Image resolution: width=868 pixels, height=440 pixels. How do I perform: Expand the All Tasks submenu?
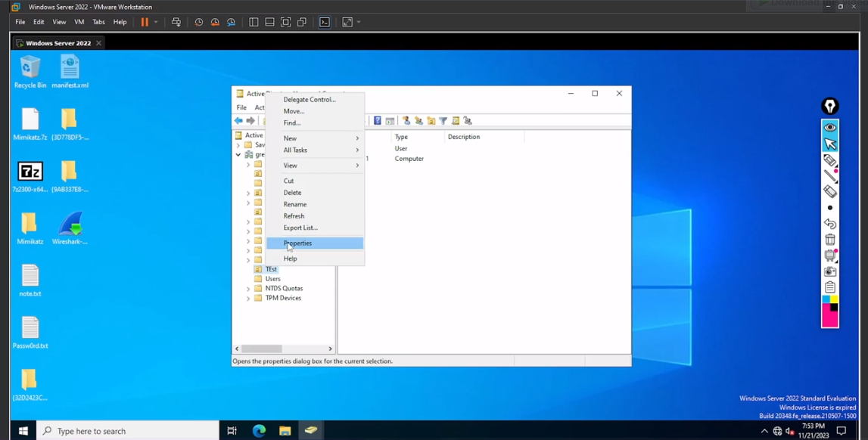314,150
